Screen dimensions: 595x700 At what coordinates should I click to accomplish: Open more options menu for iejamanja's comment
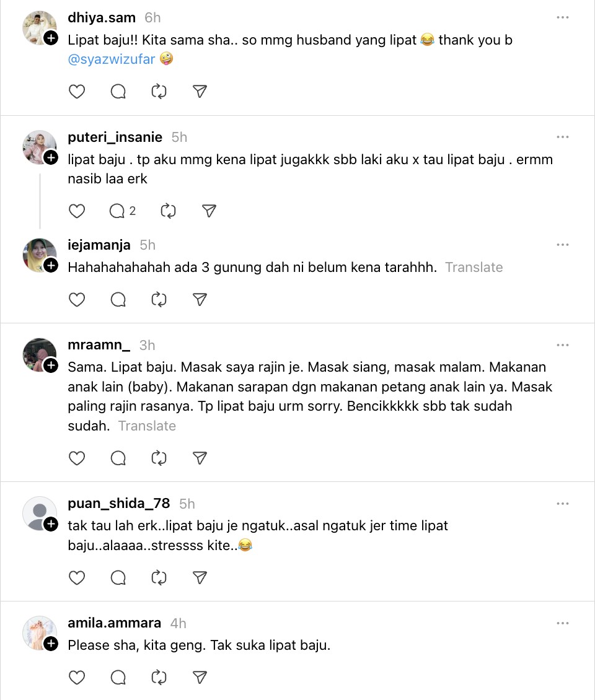tap(562, 245)
